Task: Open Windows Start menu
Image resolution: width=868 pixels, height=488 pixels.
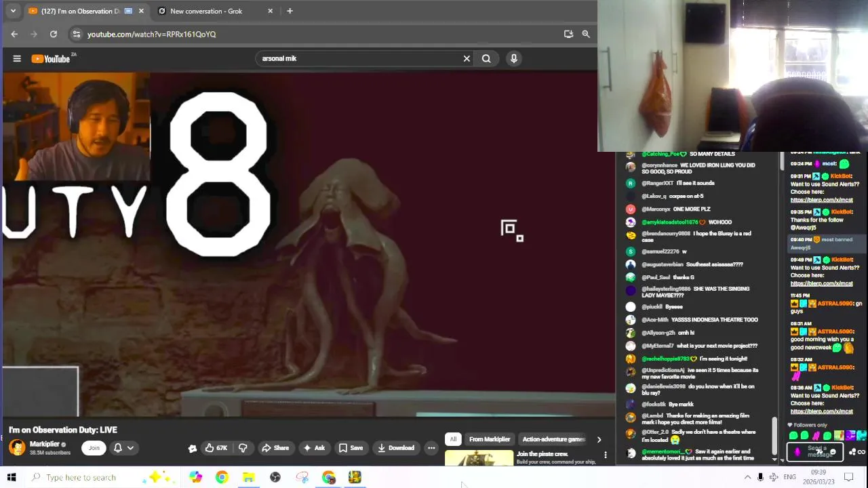Action: [x=12, y=477]
